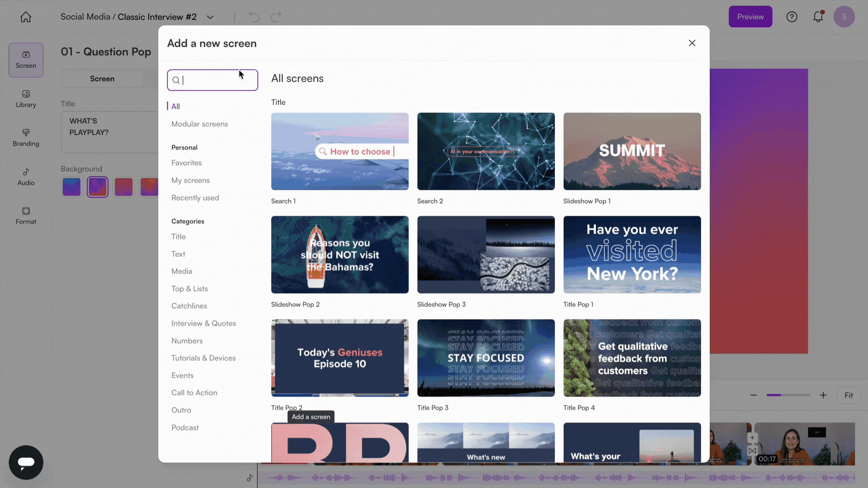Click the Home icon

(26, 17)
